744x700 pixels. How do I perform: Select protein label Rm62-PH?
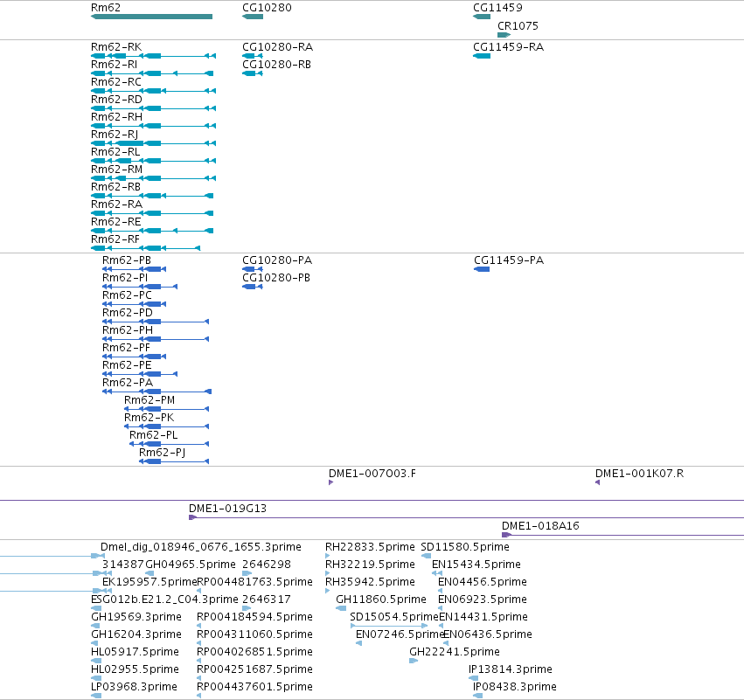127,330
